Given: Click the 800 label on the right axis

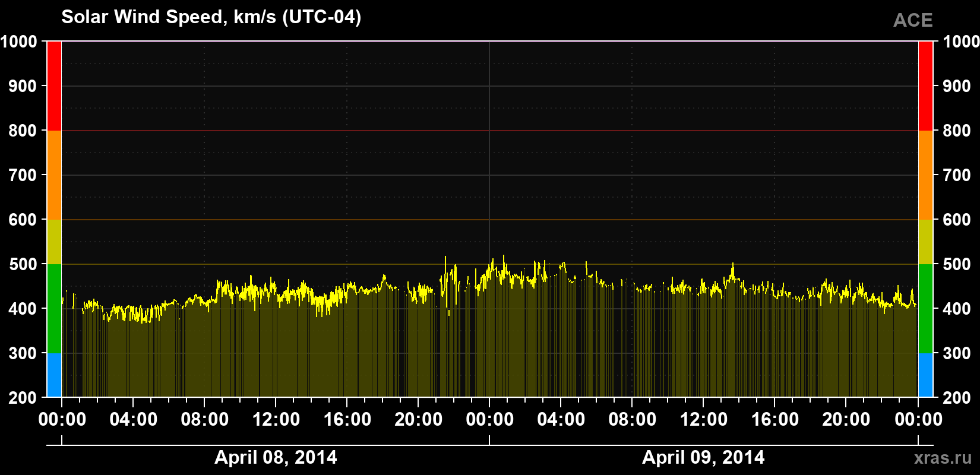Looking at the screenshot, I should 957,131.
